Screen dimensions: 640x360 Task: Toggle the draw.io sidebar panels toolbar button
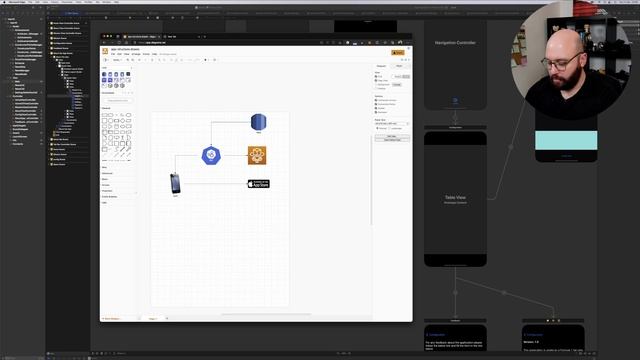pyautogui.click(x=105, y=60)
